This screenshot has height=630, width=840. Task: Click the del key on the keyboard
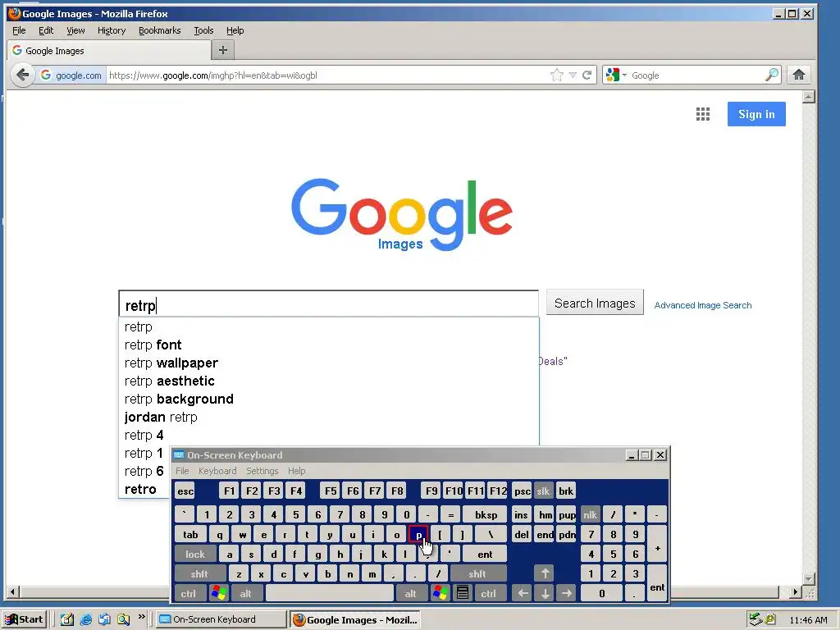pyautogui.click(x=521, y=535)
